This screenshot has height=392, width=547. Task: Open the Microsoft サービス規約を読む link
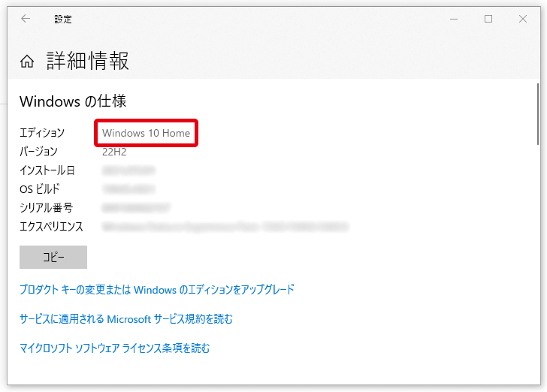click(126, 319)
